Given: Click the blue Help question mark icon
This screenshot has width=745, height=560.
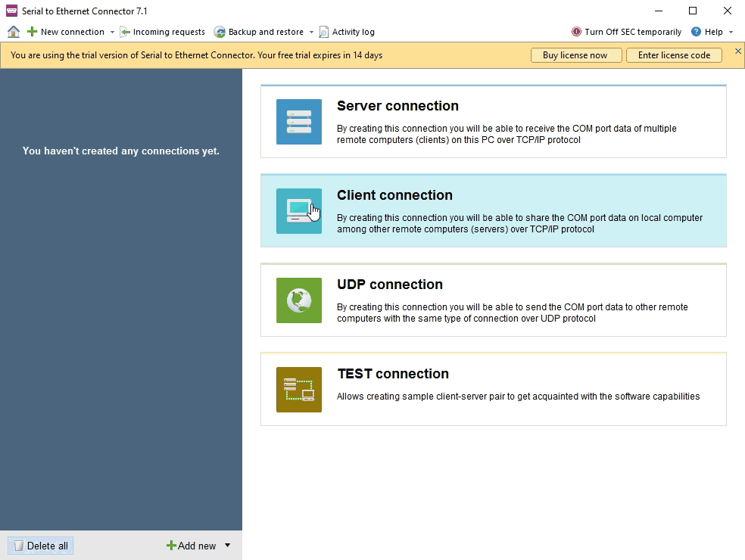Looking at the screenshot, I should tap(696, 32).
